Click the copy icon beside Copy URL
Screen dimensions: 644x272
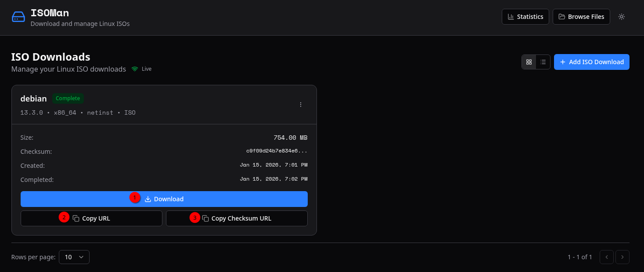[76, 218]
